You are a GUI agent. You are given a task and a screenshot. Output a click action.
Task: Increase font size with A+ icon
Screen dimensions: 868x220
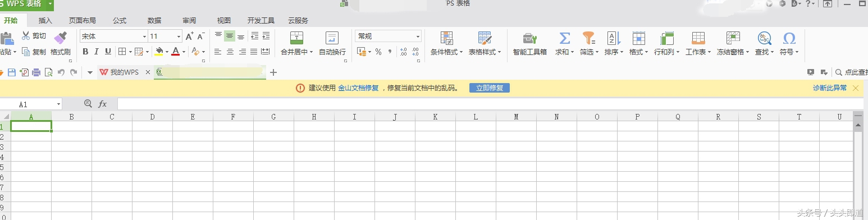point(189,36)
